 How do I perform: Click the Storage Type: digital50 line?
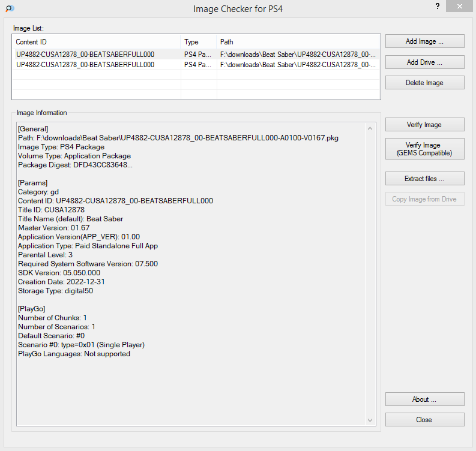pyautogui.click(x=56, y=291)
